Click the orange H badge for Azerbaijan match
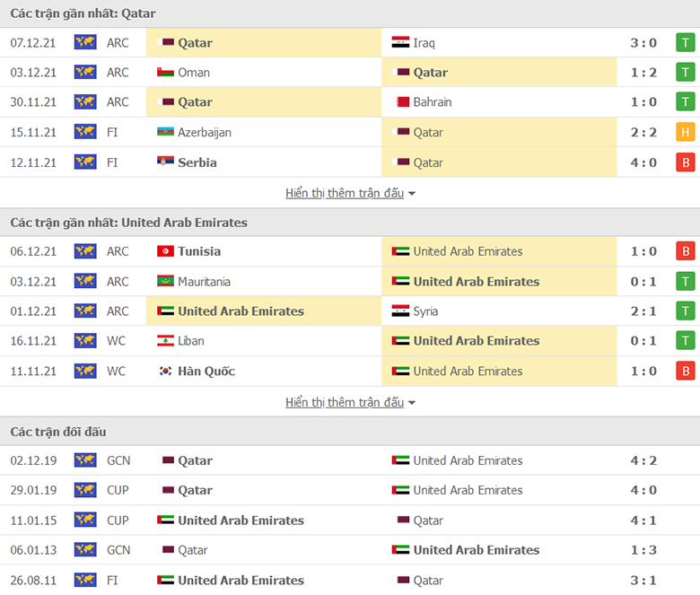Image resolution: width=700 pixels, height=595 pixels. (686, 132)
